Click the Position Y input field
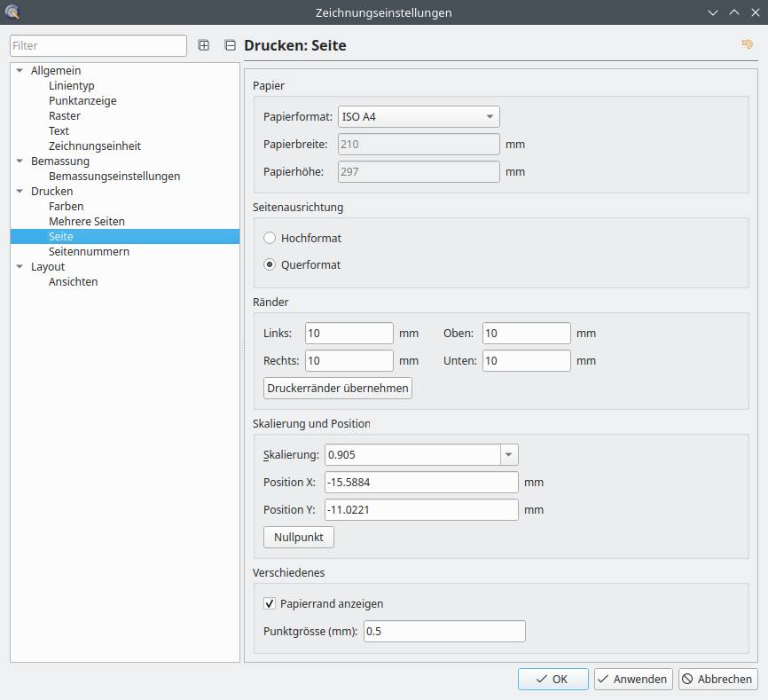The image size is (768, 700). coord(422,509)
